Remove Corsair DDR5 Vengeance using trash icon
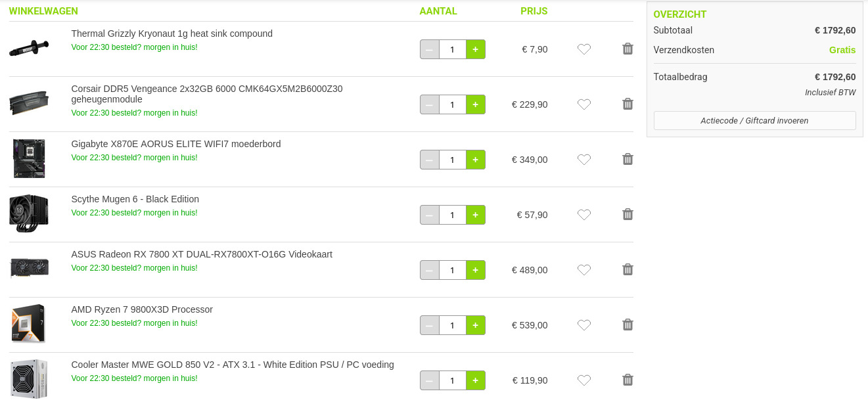The height and width of the screenshot is (404, 868). tap(628, 104)
